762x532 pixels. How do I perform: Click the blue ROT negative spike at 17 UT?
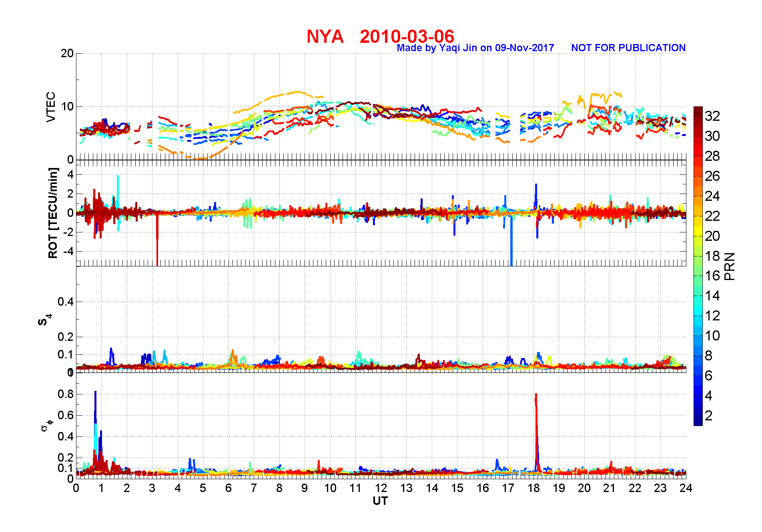[x=511, y=240]
